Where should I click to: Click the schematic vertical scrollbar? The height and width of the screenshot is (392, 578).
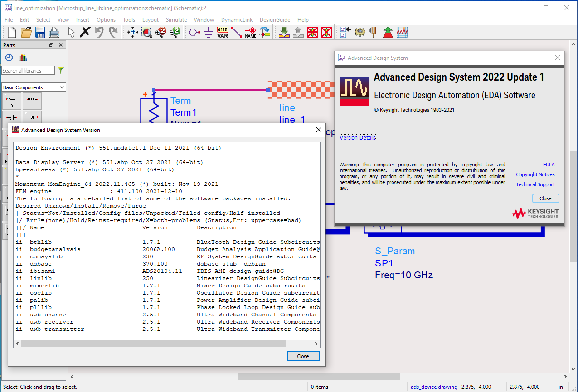(x=574, y=207)
